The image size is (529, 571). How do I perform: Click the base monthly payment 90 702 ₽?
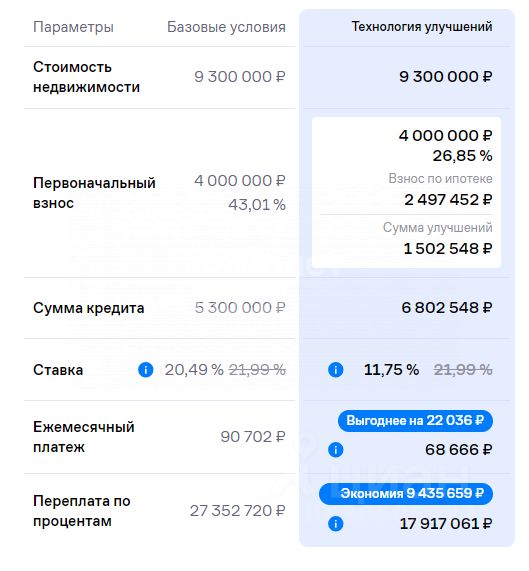pos(253,437)
